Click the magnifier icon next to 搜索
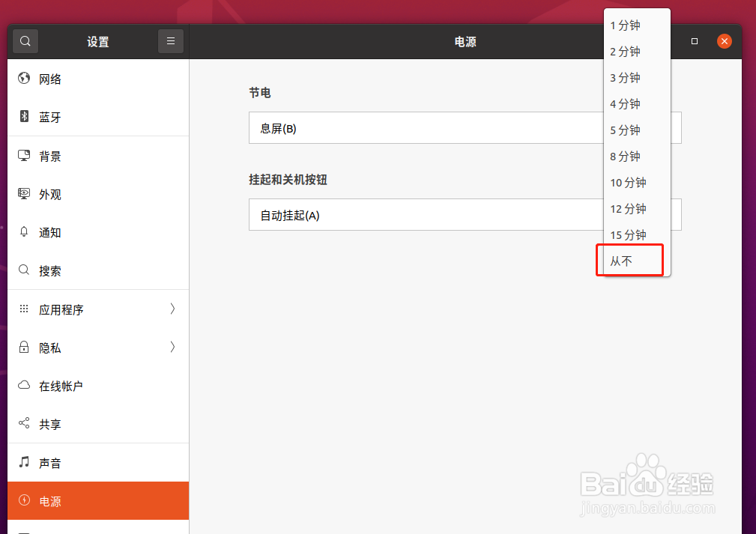Image resolution: width=756 pixels, height=534 pixels. 24,270
